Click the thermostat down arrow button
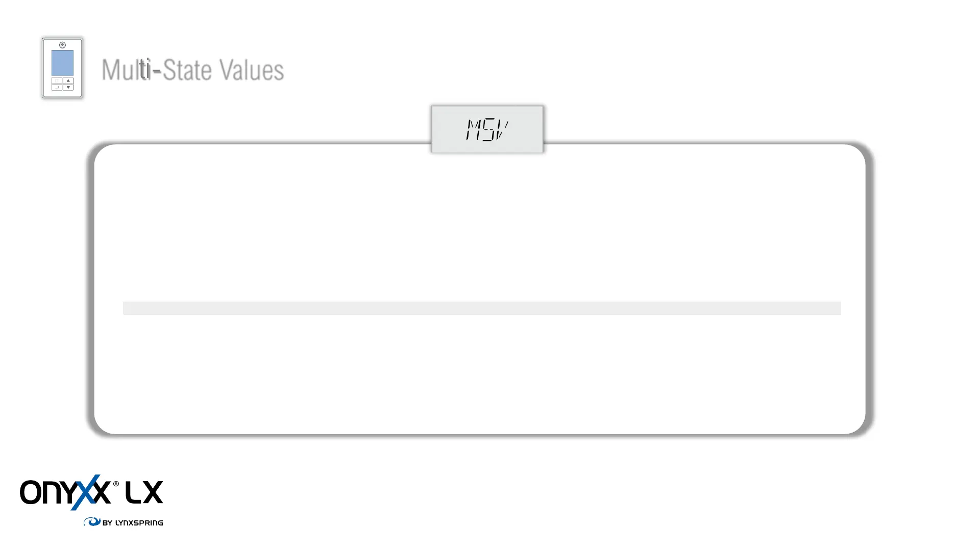The image size is (980, 551). [x=68, y=87]
